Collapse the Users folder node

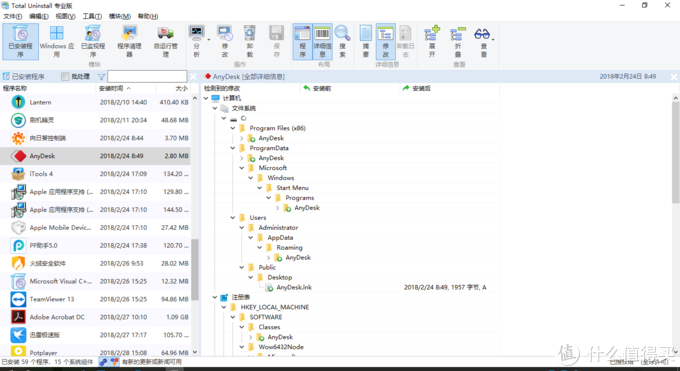pyautogui.click(x=233, y=217)
